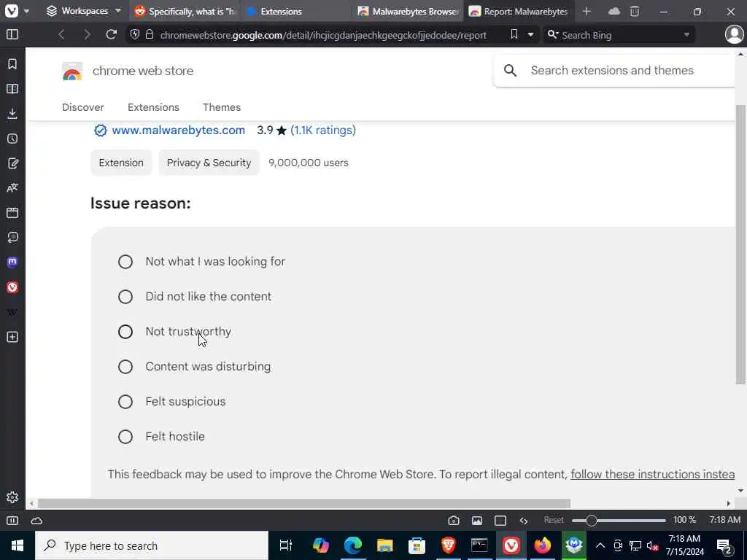Toggle the side panel button in address bar row
Image resolution: width=747 pixels, height=560 pixels.
pyautogui.click(x=12, y=35)
